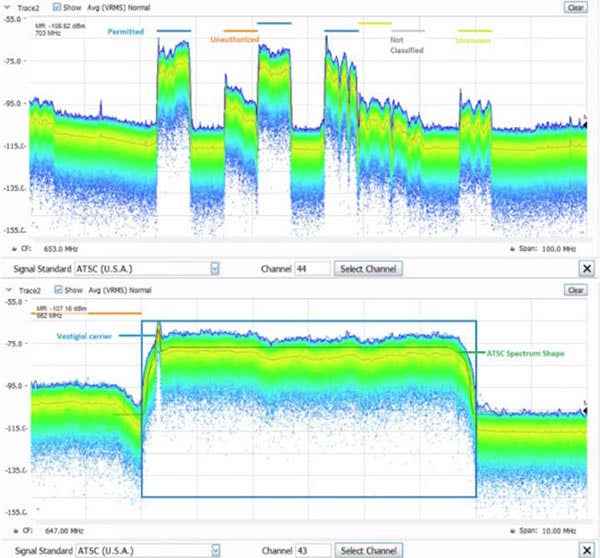
Task: Click the 647.00 MHz center frequency value
Action: (64, 531)
